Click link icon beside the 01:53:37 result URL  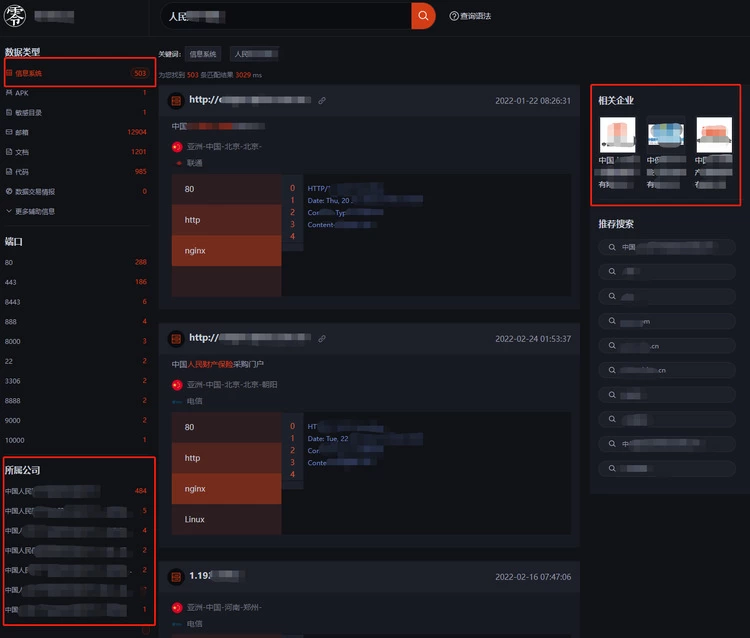pos(322,339)
